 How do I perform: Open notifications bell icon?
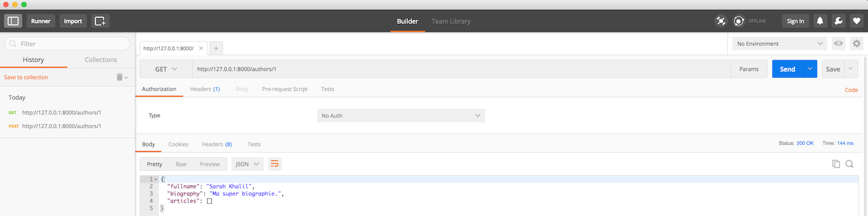coord(820,21)
